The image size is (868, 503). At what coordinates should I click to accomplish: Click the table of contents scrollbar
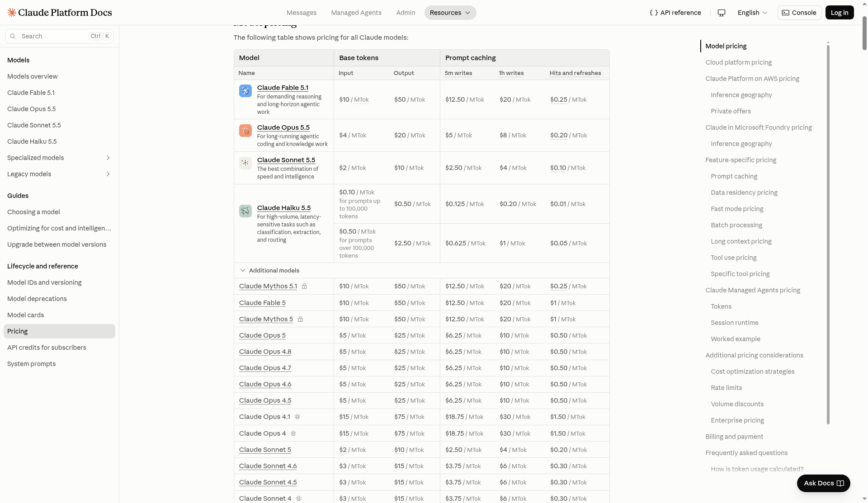(828, 234)
